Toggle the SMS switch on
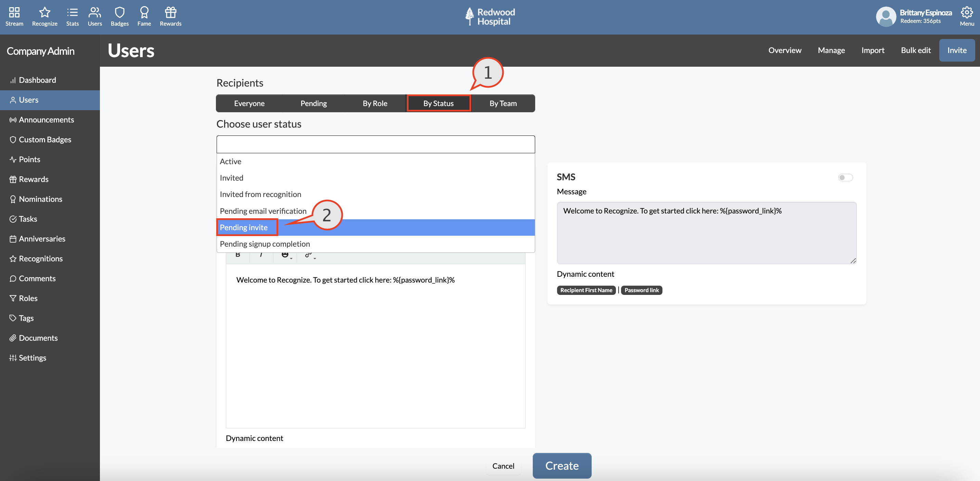The height and width of the screenshot is (481, 980). (845, 178)
